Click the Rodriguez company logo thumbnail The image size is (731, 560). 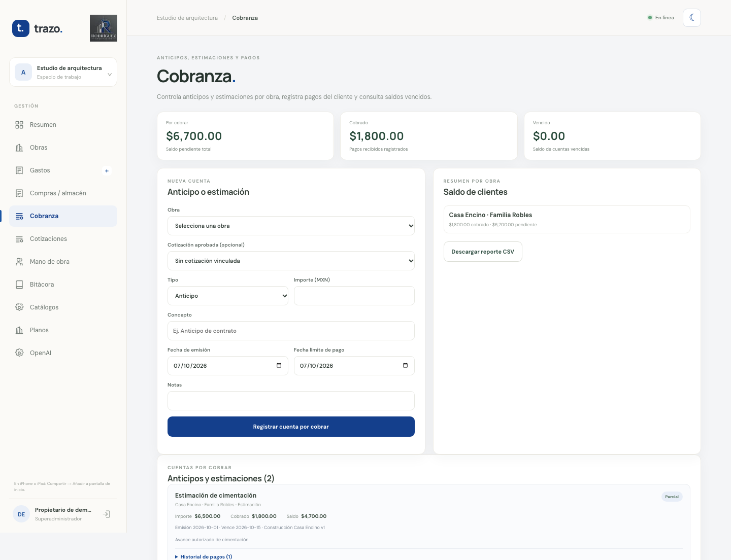[x=104, y=28]
